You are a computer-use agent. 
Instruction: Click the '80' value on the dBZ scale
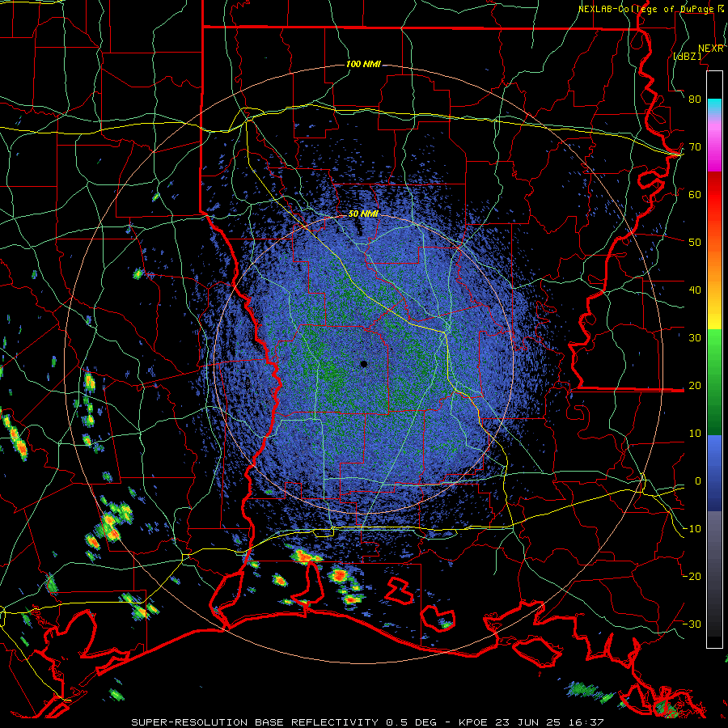[695, 99]
